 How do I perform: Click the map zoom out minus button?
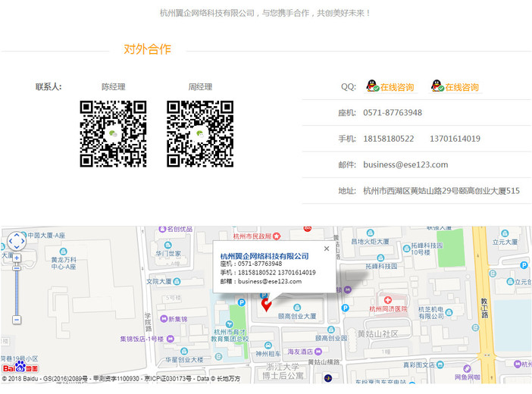16,321
